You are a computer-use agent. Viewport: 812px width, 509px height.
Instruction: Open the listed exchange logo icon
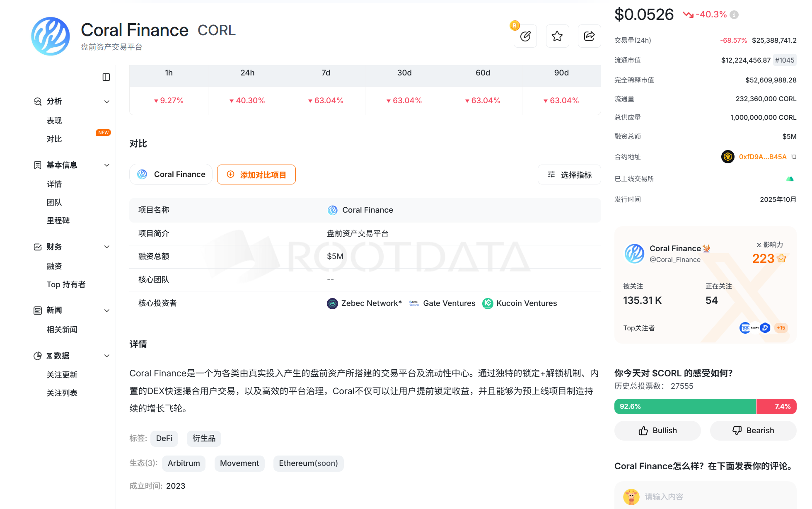coord(790,179)
